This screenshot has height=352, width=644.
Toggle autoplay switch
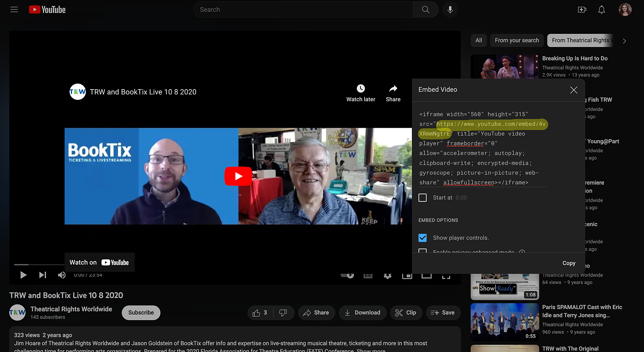347,276
